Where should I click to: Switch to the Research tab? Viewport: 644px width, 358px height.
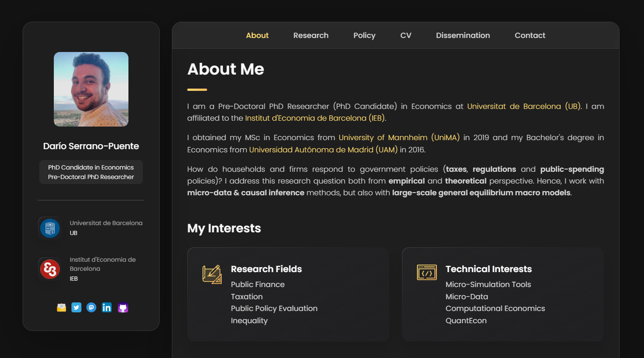point(311,35)
